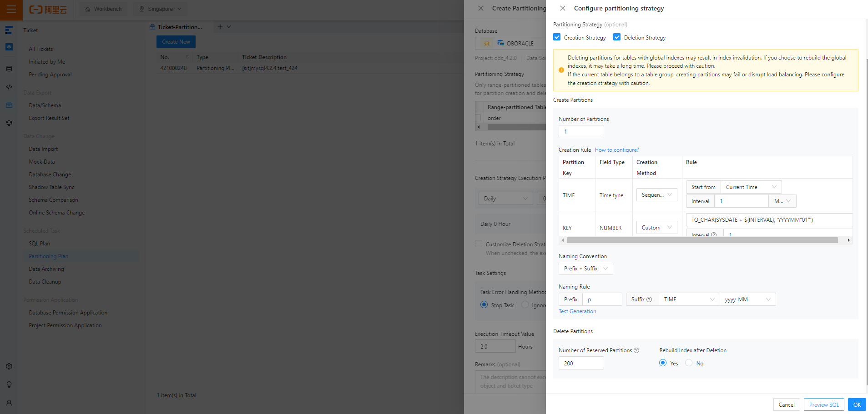Viewport: 868px width, 414px height.
Task: Click the Preview SQL button
Action: (x=824, y=405)
